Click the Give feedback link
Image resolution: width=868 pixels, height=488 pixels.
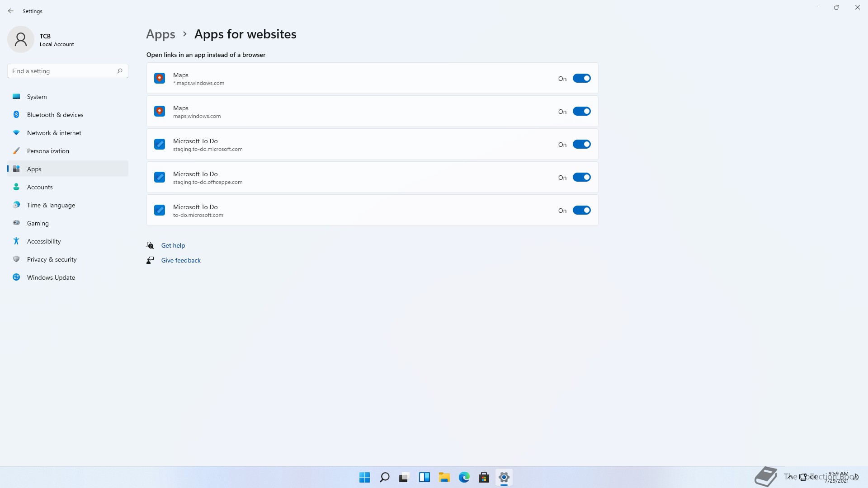pyautogui.click(x=181, y=260)
